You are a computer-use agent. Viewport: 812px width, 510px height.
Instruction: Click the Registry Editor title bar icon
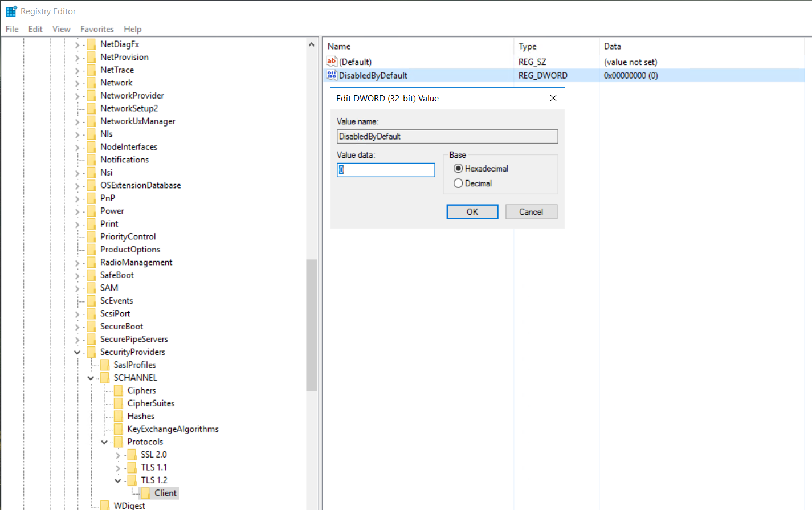pyautogui.click(x=11, y=11)
